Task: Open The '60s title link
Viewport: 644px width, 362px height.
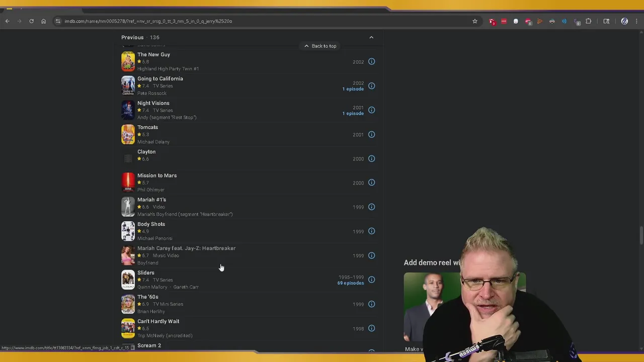Action: coord(147,297)
